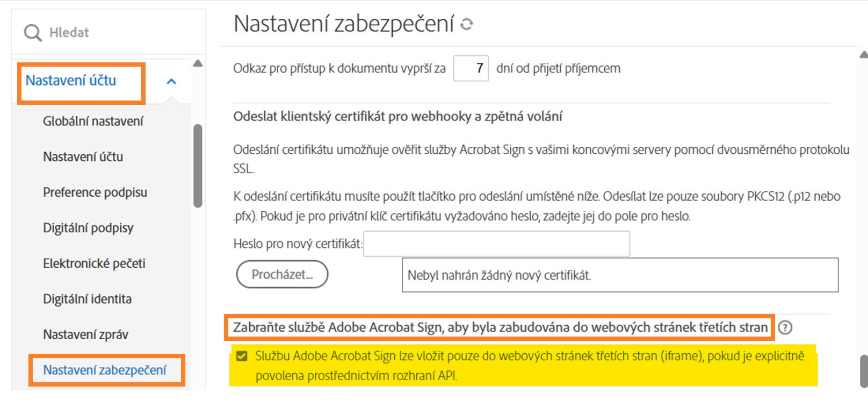Click the Nastavení účtu section header

pyautogui.click(x=71, y=81)
